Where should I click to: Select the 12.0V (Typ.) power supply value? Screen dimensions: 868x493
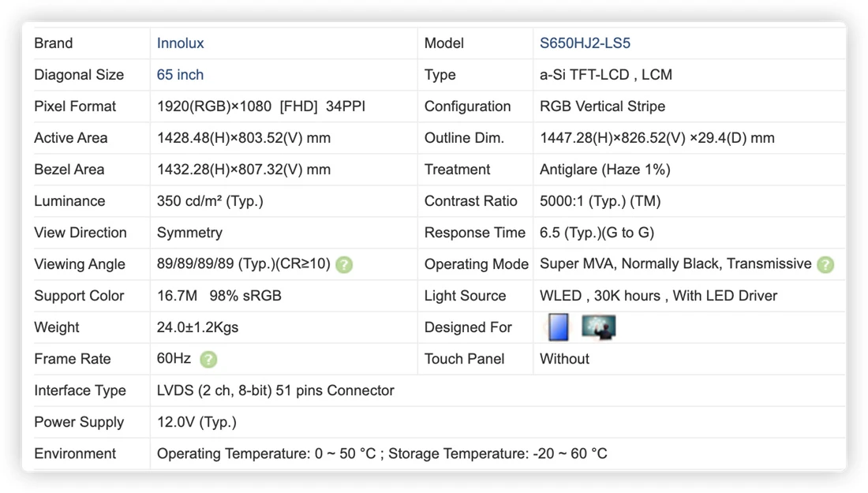(196, 422)
